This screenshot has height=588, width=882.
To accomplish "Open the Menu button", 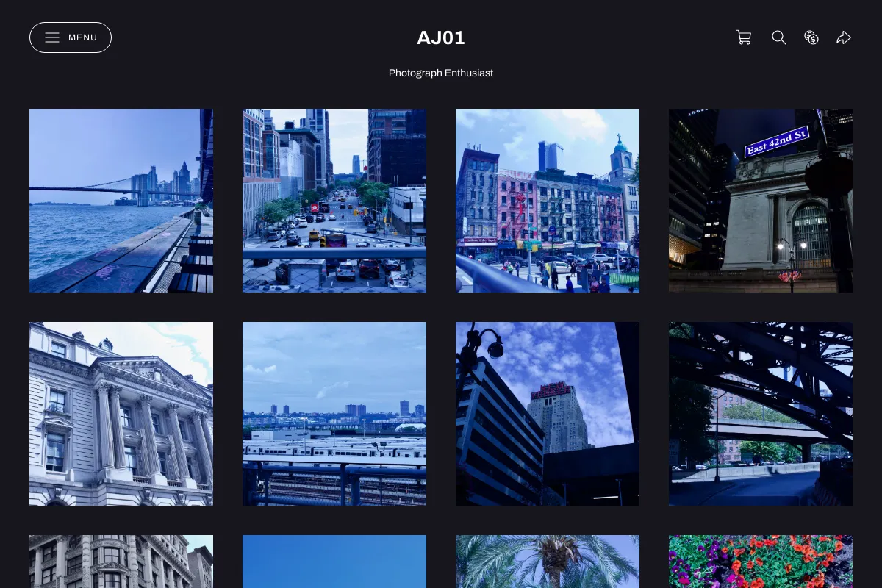I will pyautogui.click(x=71, y=37).
